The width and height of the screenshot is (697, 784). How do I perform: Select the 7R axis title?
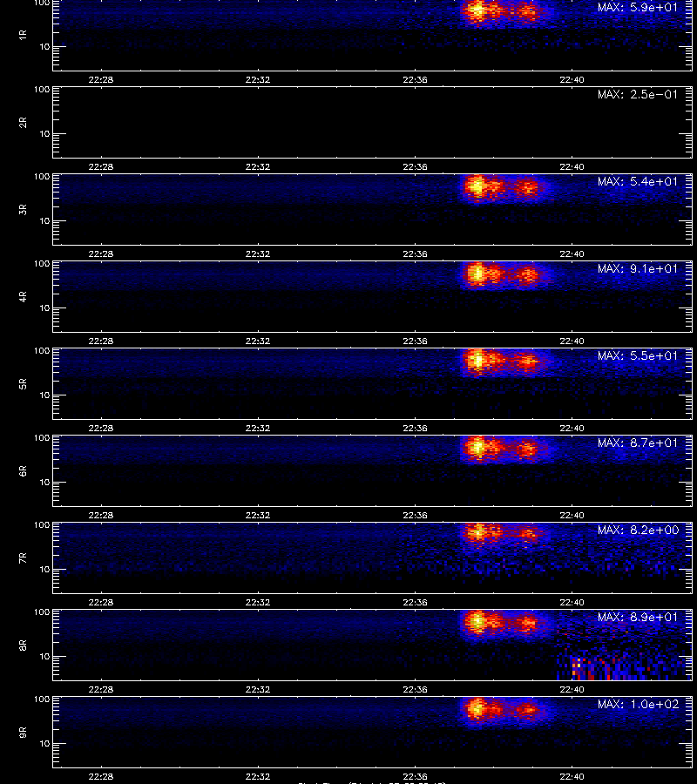(23, 558)
